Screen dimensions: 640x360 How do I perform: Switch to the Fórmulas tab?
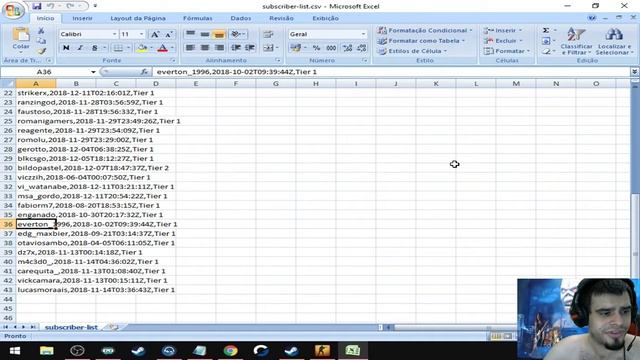click(x=198, y=18)
